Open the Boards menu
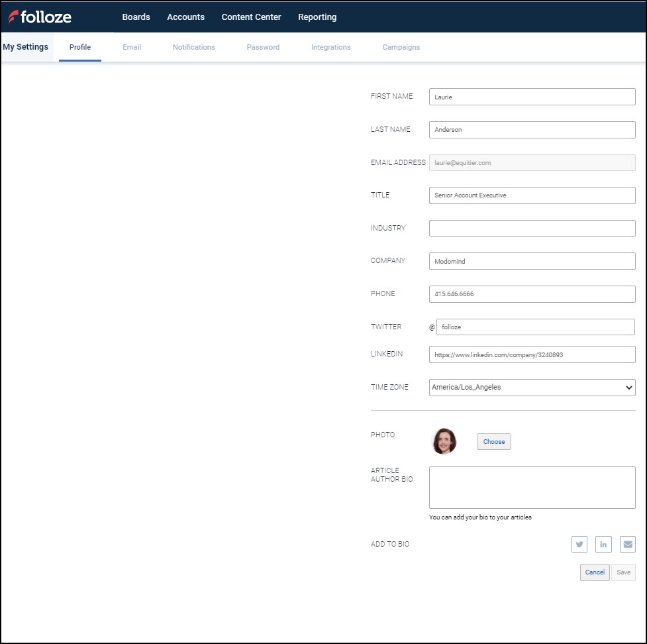Viewport: 647px width, 644px height. 136,17
